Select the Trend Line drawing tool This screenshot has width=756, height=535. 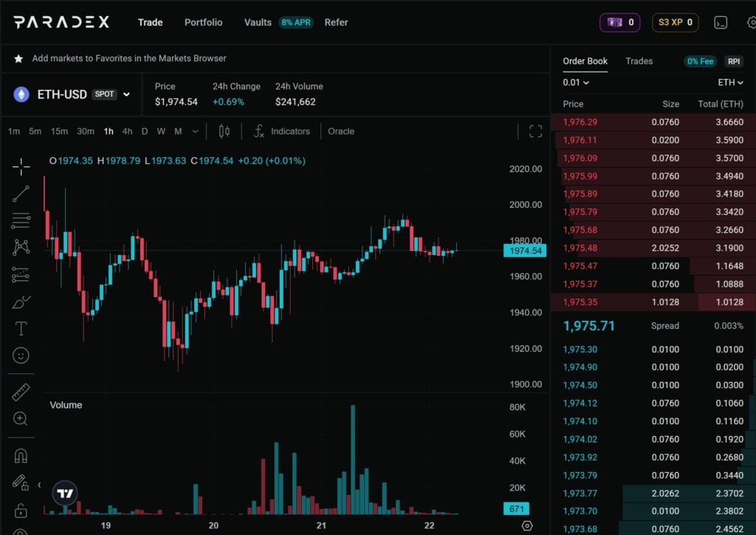tap(21, 194)
